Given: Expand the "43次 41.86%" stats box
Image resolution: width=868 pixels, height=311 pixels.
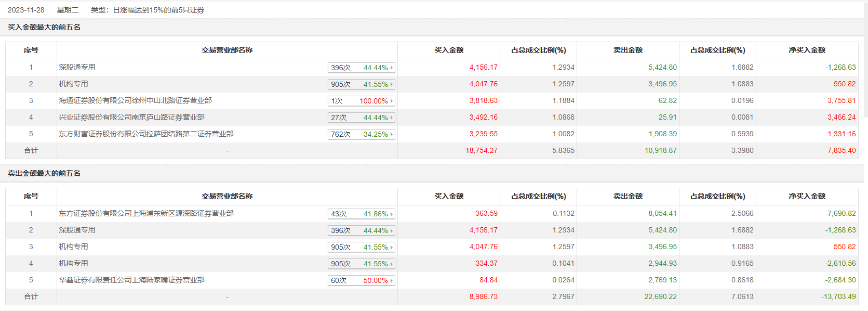Looking at the screenshot, I should point(361,214).
